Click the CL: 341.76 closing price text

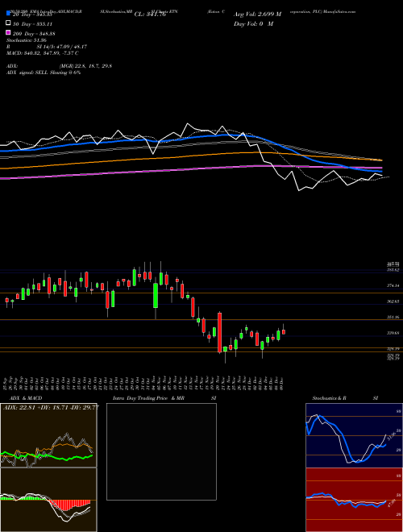[150, 15]
